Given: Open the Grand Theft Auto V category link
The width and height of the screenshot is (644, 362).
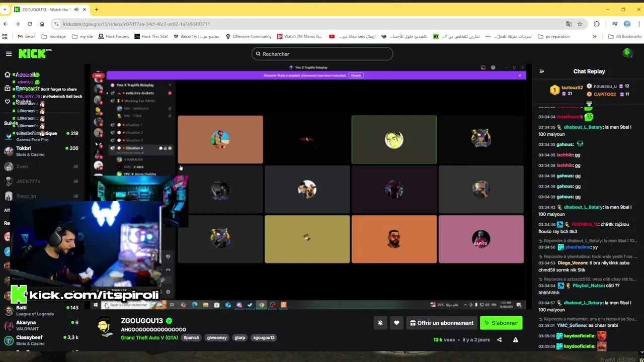Looking at the screenshot, I should pyautogui.click(x=149, y=337).
